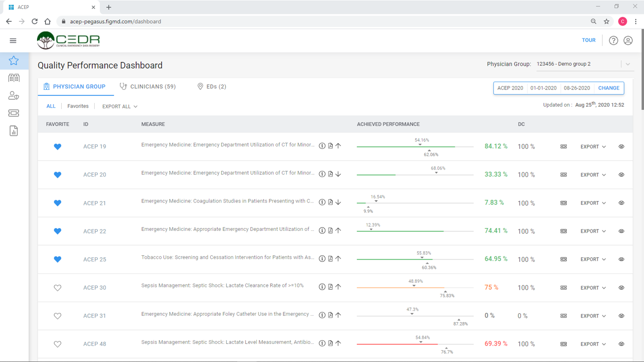
Task: Open the user profile account icon
Action: tap(628, 41)
